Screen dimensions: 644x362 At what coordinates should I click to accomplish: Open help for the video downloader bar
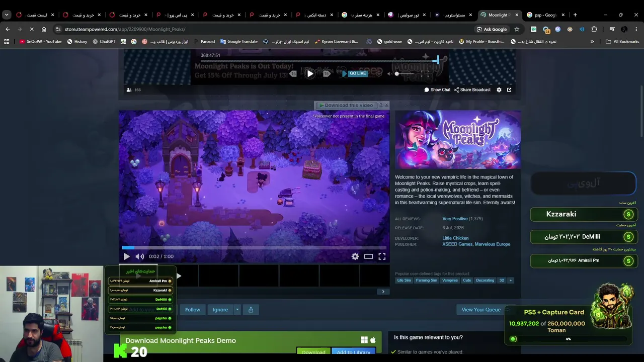[x=380, y=105]
